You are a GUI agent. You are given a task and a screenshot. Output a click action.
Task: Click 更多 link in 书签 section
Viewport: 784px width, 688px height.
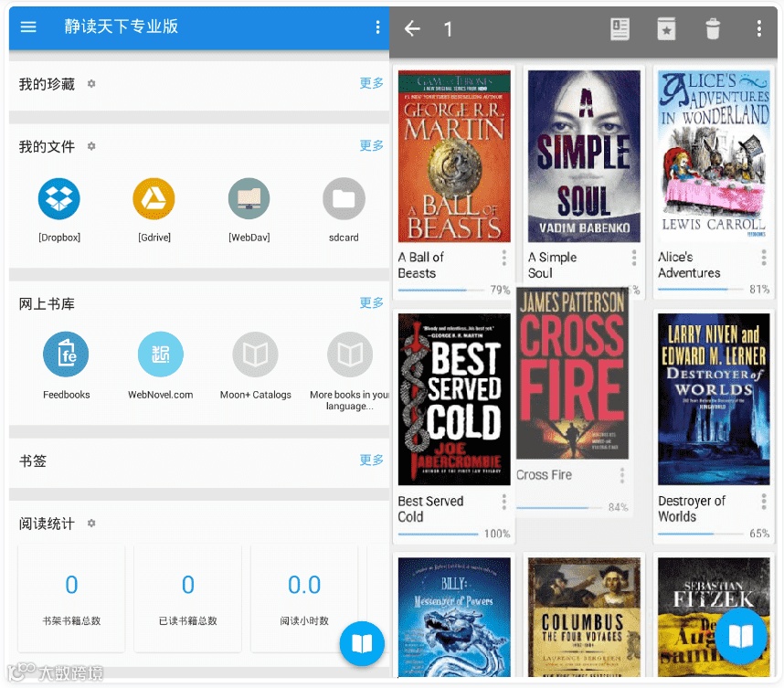pyautogui.click(x=372, y=460)
